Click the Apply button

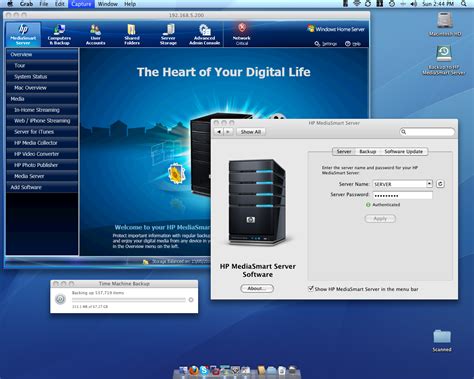pos(380,219)
